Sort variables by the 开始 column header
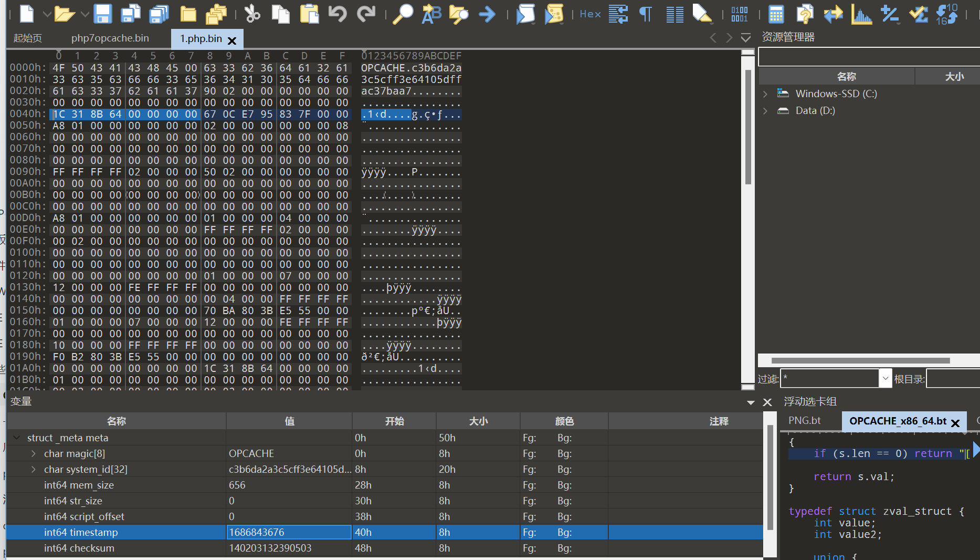Viewport: 980px width, 560px height. click(x=394, y=421)
